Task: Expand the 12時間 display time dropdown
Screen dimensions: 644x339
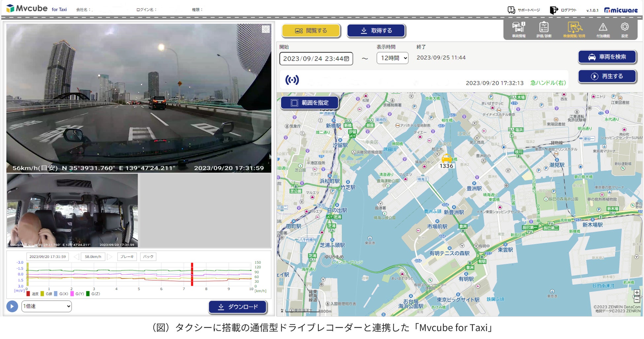Action: pyautogui.click(x=392, y=58)
